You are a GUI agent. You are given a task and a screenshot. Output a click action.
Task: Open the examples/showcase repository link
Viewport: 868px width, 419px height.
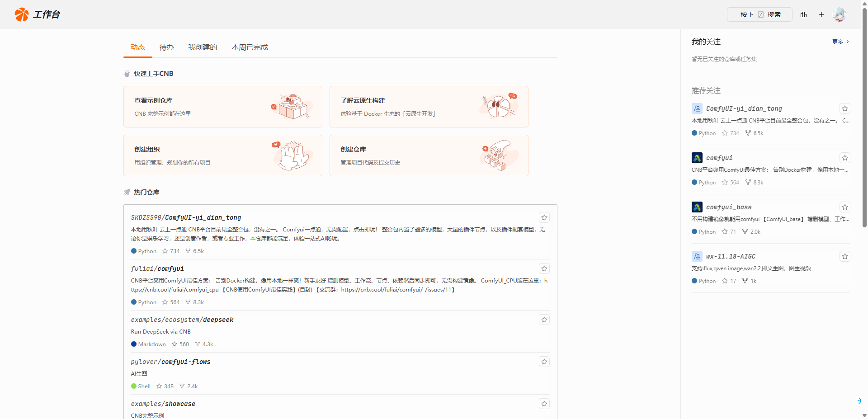163,404
